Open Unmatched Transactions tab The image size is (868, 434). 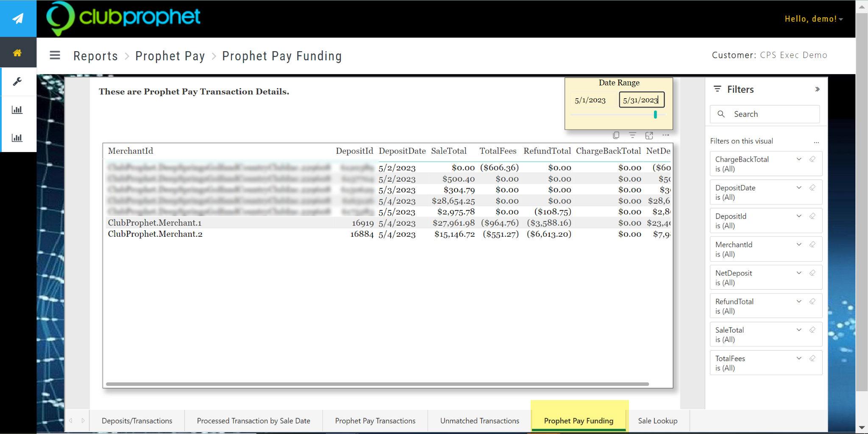click(x=479, y=420)
